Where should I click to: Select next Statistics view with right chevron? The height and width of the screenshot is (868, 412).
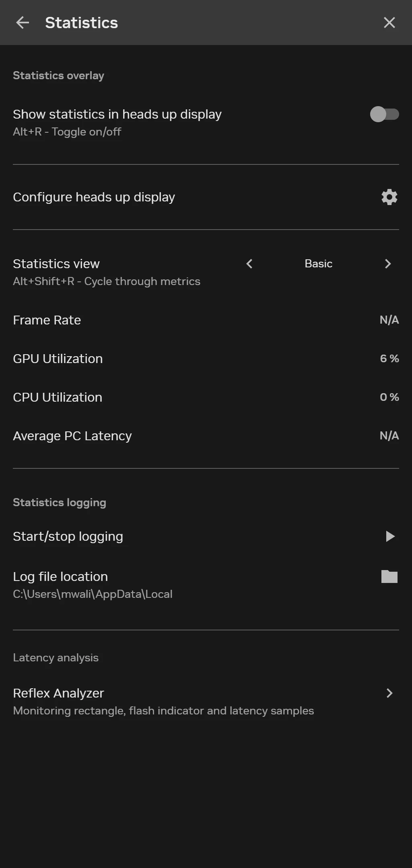(388, 264)
